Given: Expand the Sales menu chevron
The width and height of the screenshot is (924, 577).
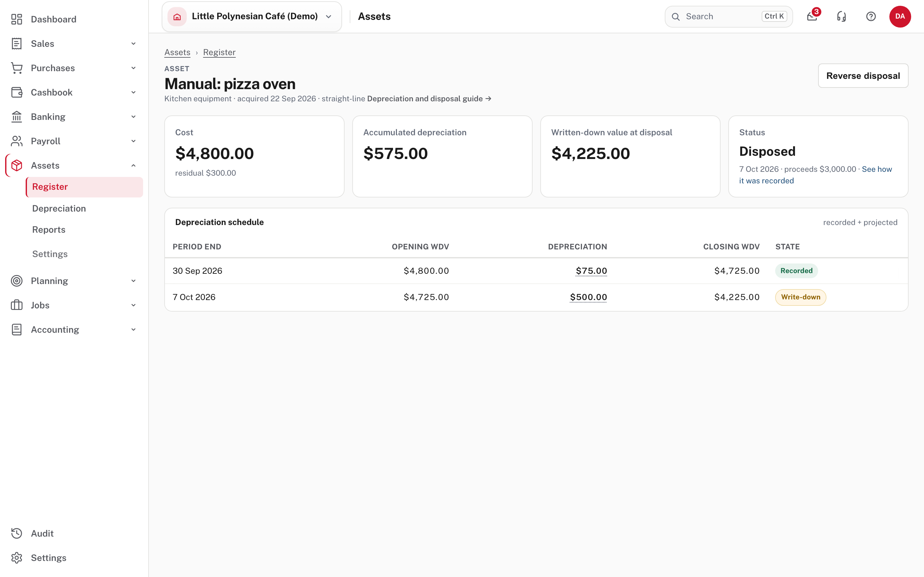Looking at the screenshot, I should 134,44.
